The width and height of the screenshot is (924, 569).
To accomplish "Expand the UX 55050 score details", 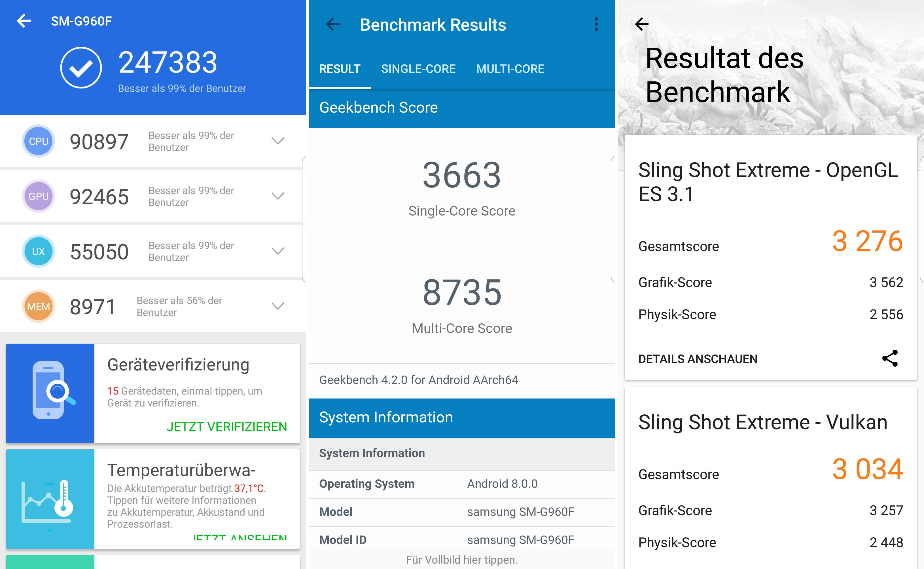I will coord(278,251).
